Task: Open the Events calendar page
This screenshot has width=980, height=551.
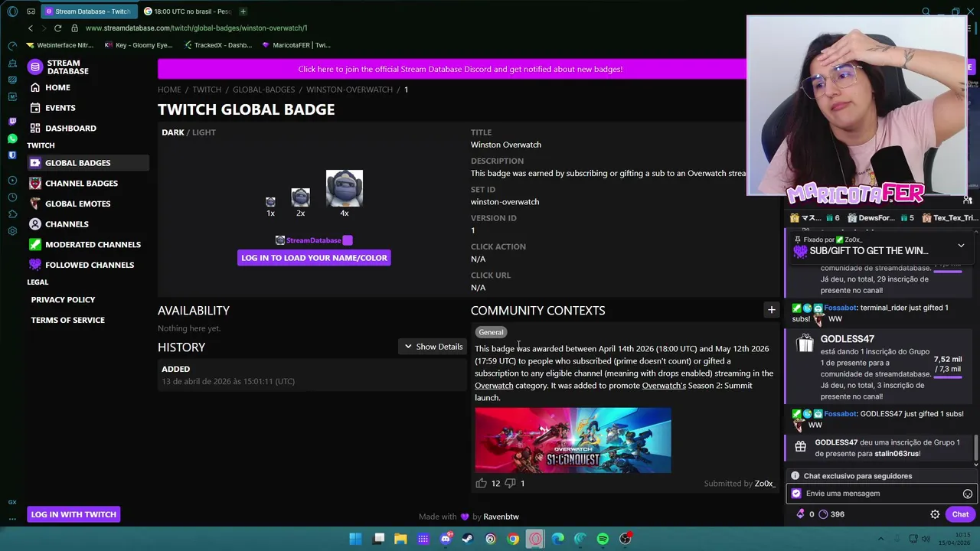Action: point(53,108)
